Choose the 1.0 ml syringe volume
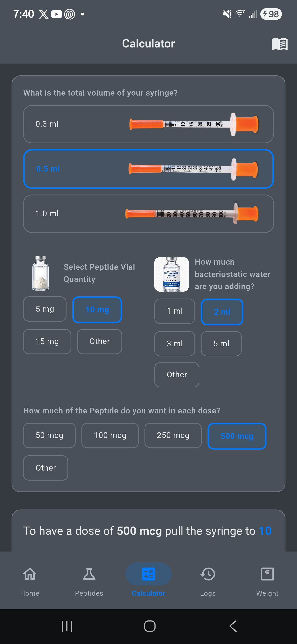This screenshot has width=297, height=644. (x=148, y=213)
